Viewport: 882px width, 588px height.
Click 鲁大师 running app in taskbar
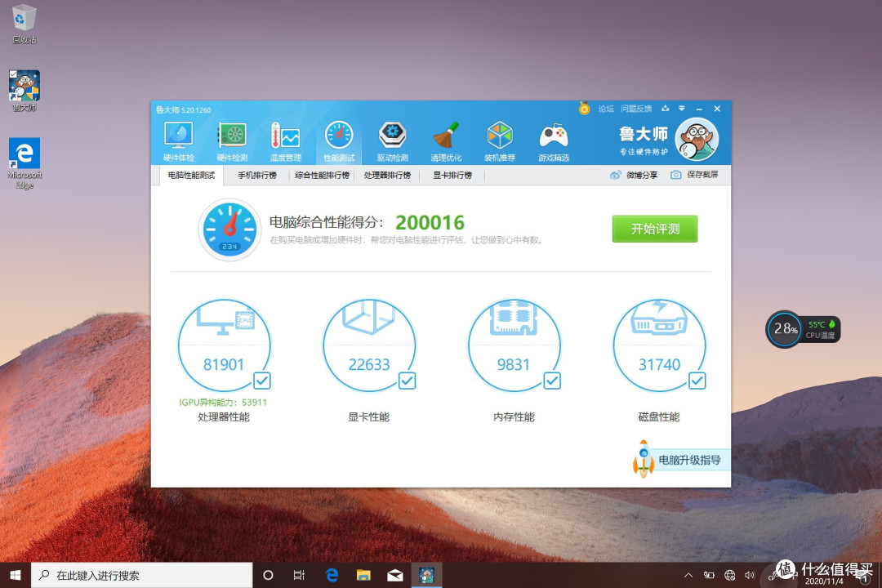click(426, 575)
